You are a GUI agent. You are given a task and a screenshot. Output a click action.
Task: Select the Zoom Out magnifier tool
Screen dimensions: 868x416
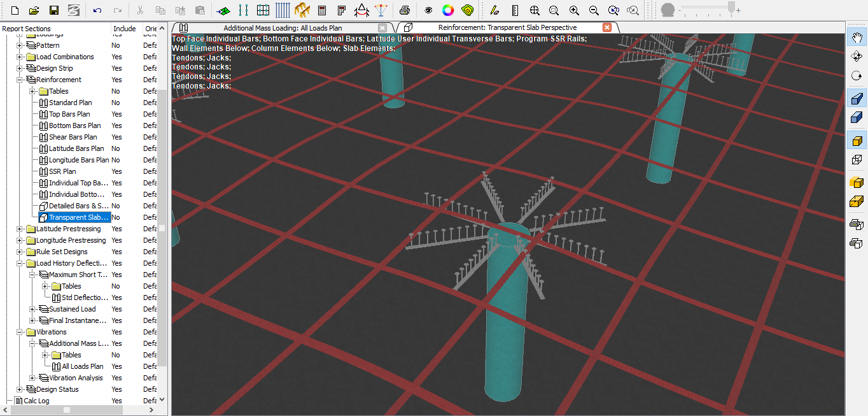click(x=594, y=10)
